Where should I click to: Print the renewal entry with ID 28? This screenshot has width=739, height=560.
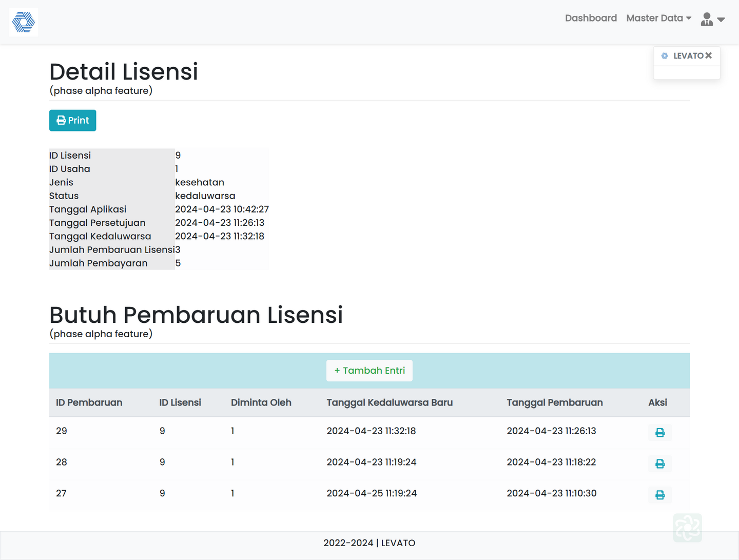659,464
